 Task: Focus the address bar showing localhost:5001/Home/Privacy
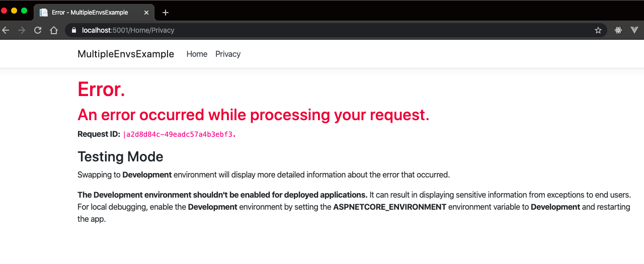302,30
